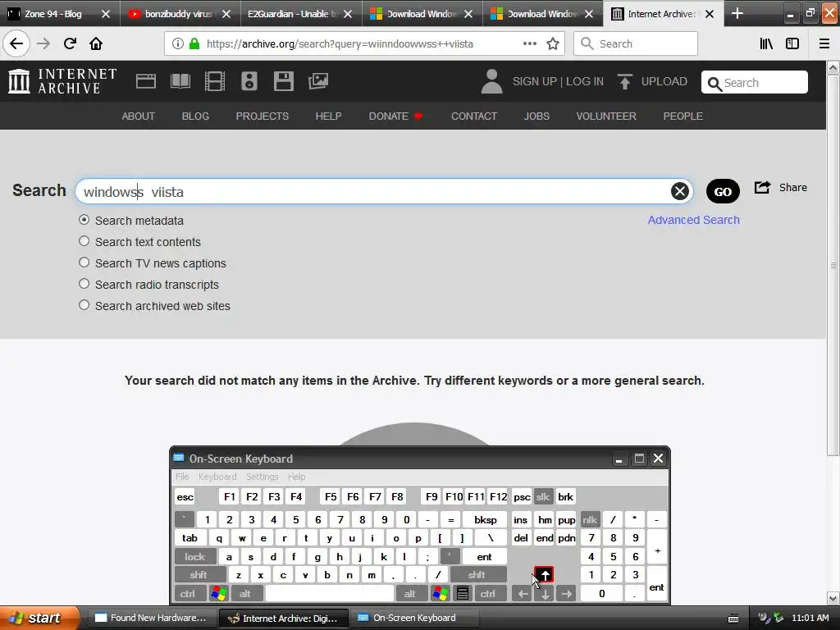Open the software floppy-disk icon in Archive header
The height and width of the screenshot is (630, 840).
coord(283,81)
